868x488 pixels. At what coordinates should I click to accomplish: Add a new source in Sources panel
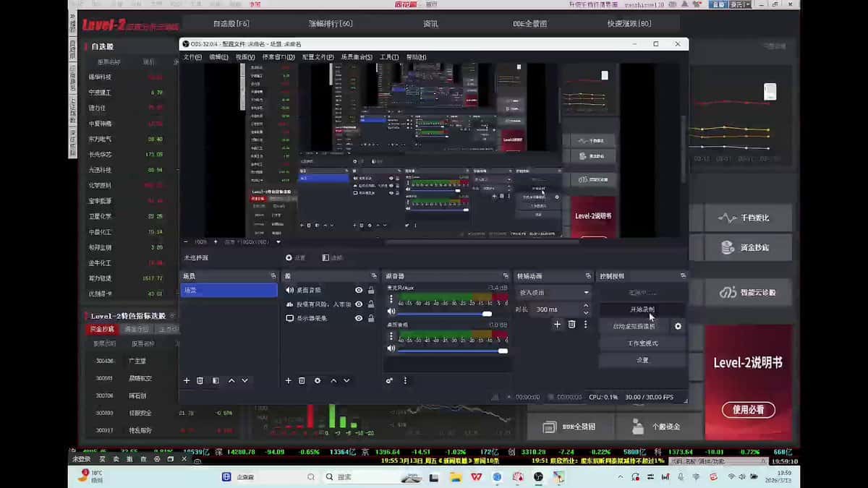point(288,380)
